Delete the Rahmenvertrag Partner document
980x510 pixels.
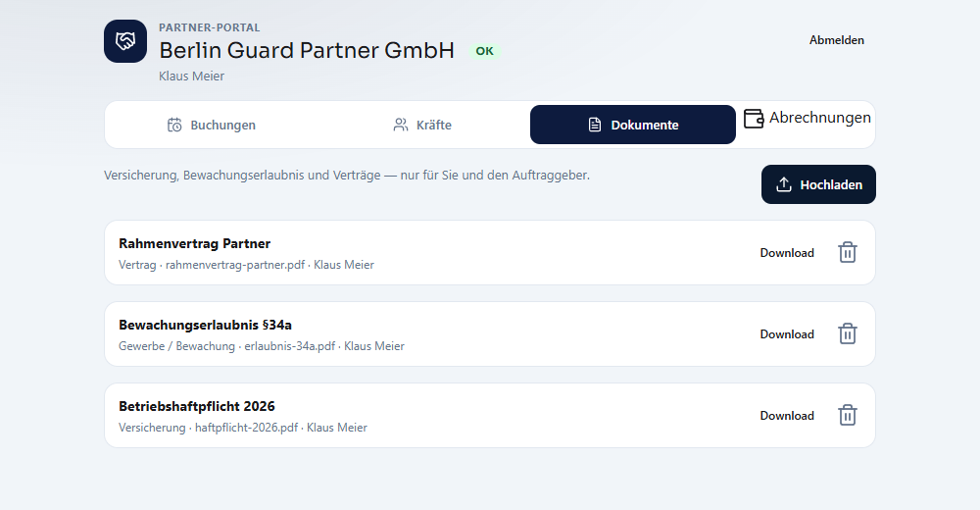pos(847,253)
